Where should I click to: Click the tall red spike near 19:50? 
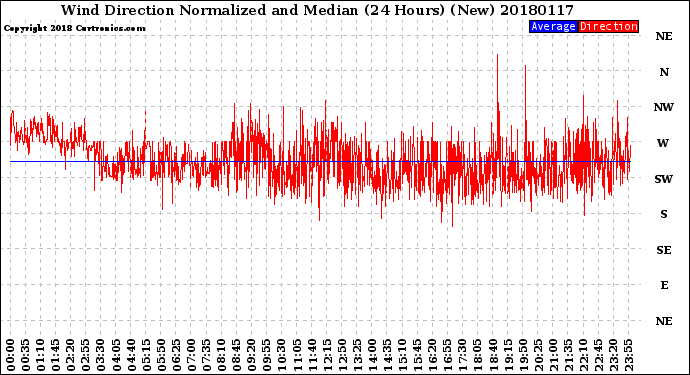click(525, 114)
